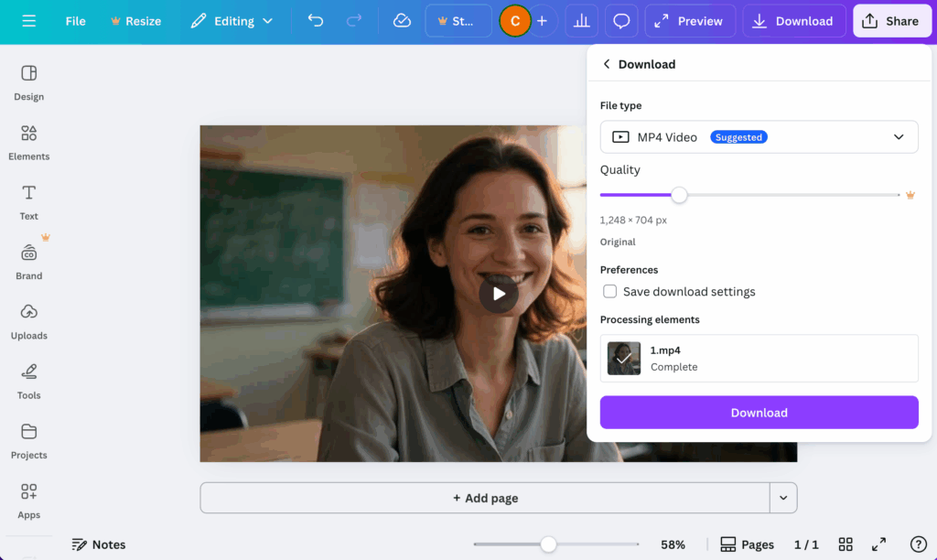
Task: Click the top bar Download button
Action: click(x=793, y=21)
